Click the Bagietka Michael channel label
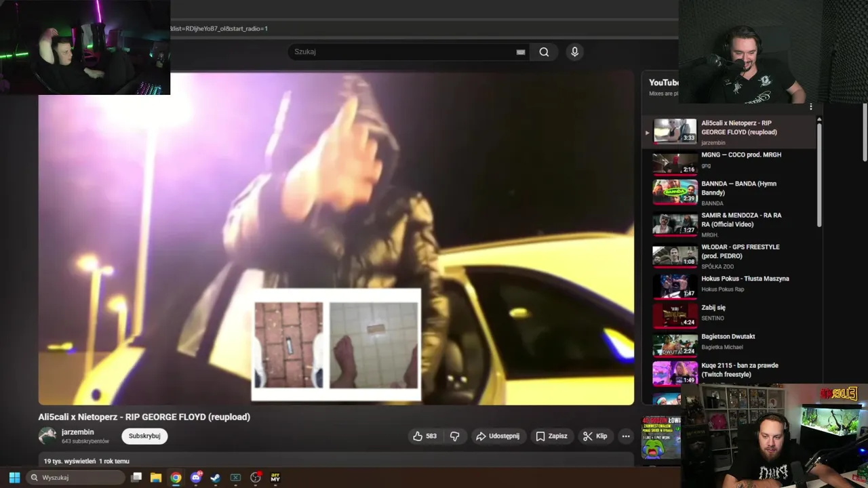 pyautogui.click(x=722, y=347)
